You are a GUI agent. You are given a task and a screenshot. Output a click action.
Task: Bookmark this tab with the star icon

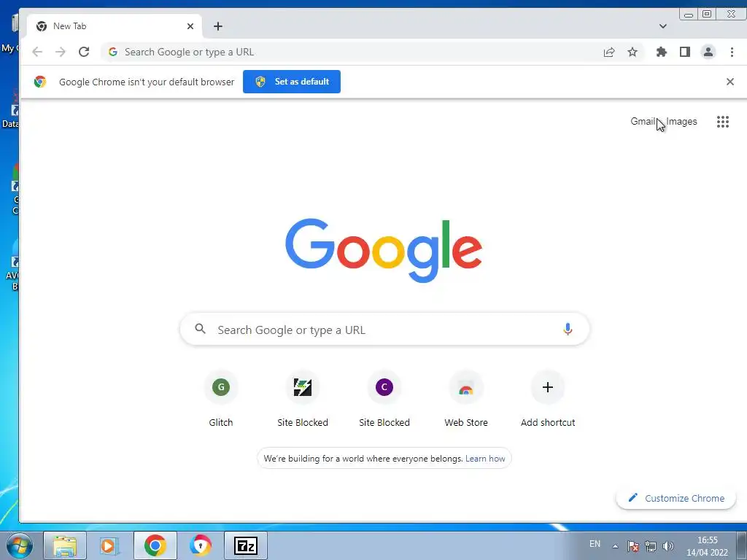pyautogui.click(x=632, y=52)
